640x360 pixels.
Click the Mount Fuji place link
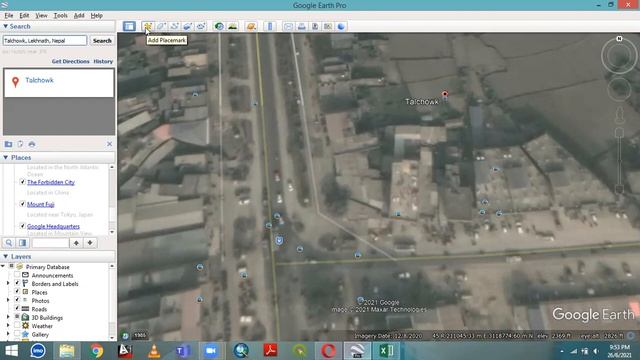pyautogui.click(x=40, y=204)
